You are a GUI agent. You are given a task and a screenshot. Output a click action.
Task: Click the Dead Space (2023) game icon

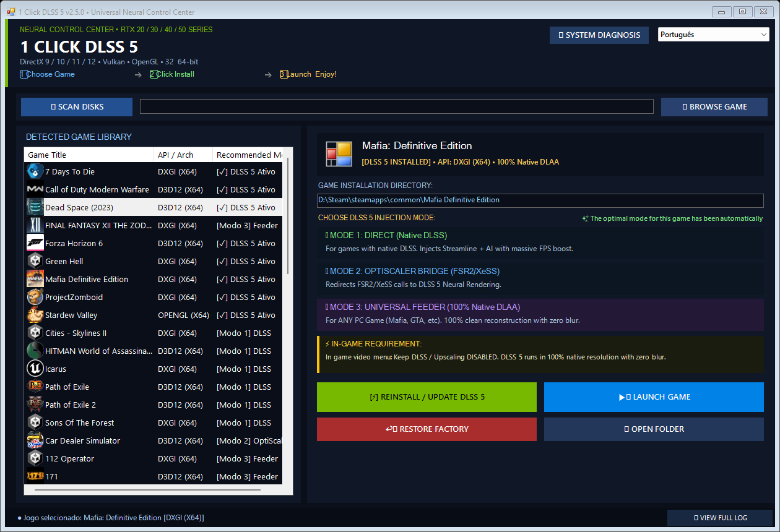tap(35, 207)
